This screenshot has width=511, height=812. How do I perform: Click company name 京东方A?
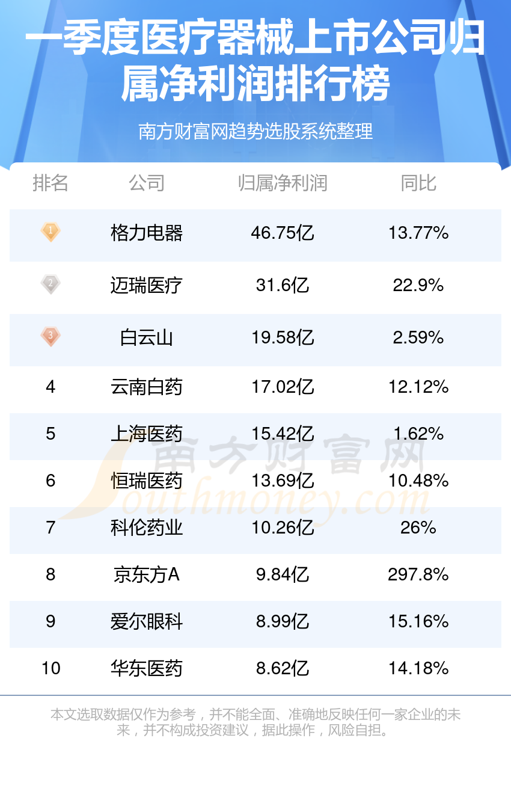147,574
